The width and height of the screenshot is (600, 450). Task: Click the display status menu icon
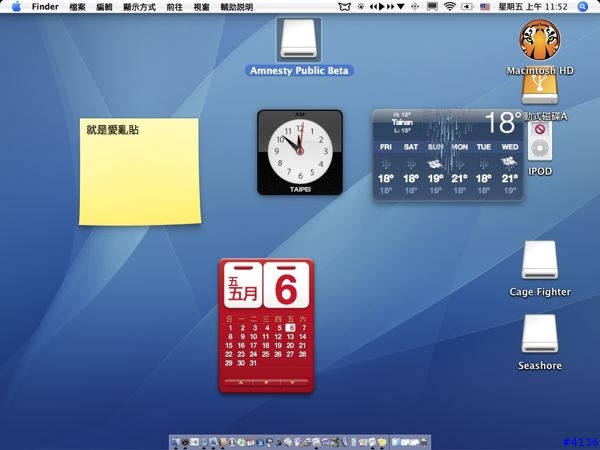tap(432, 7)
